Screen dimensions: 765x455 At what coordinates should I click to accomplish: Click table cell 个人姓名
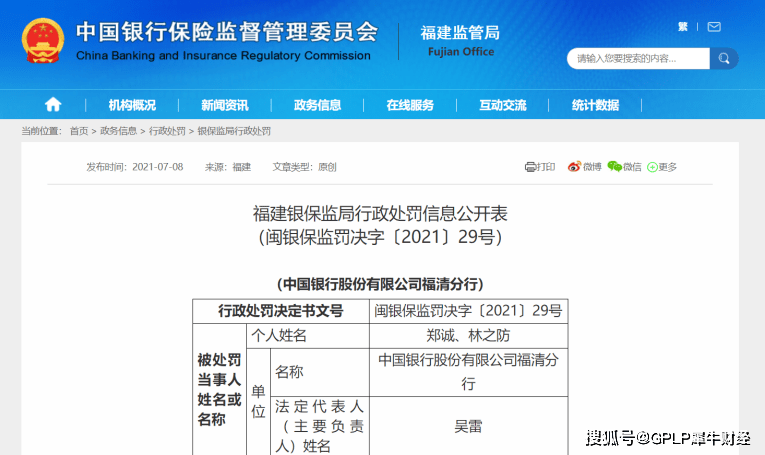point(308,336)
